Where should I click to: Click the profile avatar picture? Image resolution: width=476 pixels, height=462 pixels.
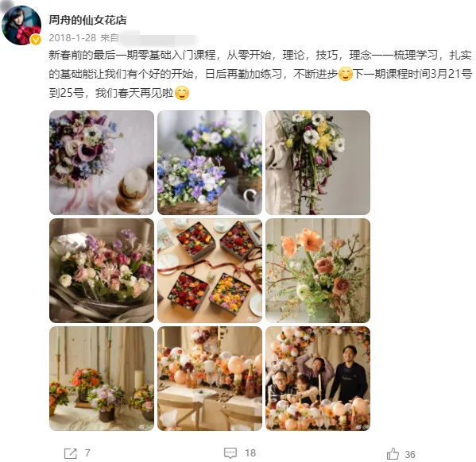click(x=21, y=25)
